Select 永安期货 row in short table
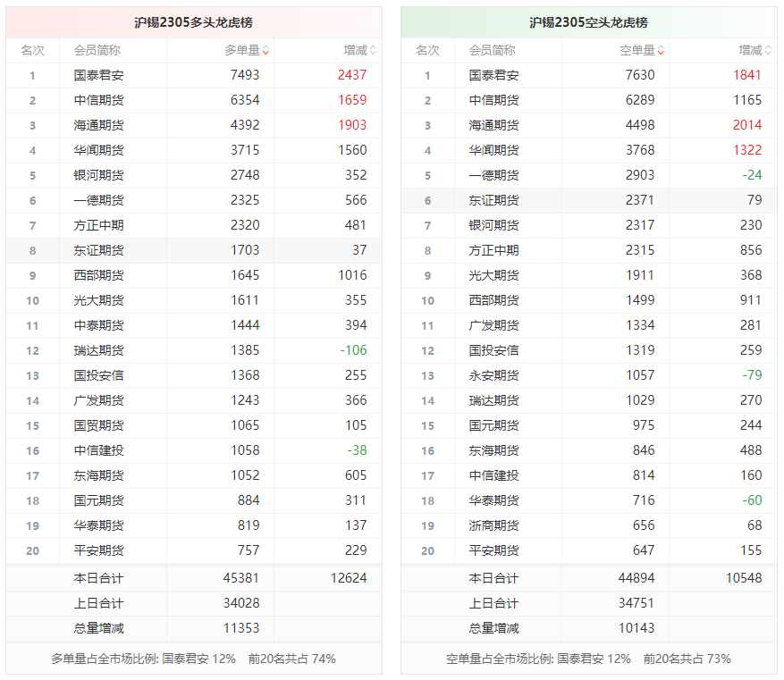The width and height of the screenshot is (784, 680). click(x=493, y=376)
